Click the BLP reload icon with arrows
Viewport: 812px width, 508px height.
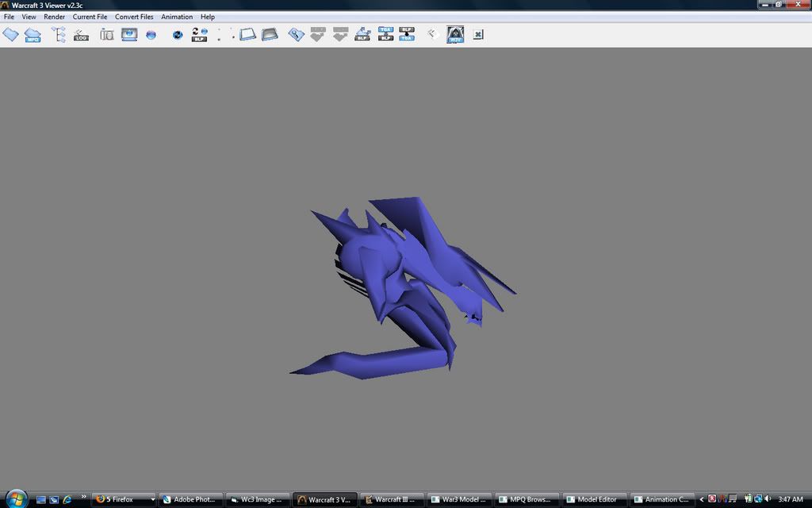click(x=199, y=35)
